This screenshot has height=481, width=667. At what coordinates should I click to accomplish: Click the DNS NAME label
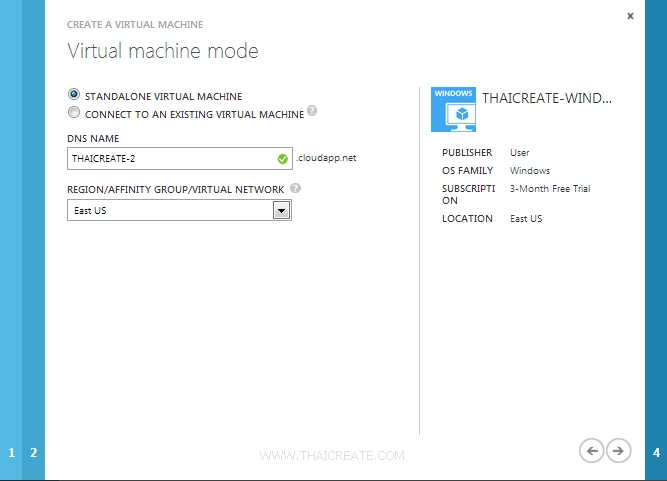tap(93, 139)
